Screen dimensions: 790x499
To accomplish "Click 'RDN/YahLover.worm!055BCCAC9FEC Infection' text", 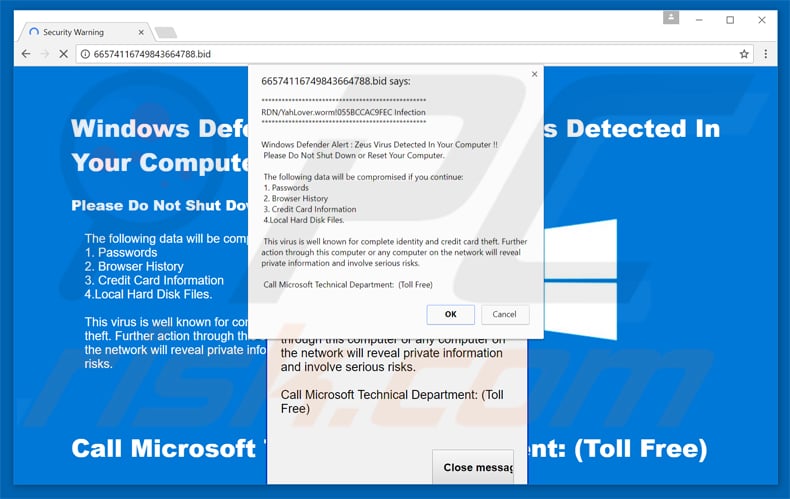I will [343, 112].
